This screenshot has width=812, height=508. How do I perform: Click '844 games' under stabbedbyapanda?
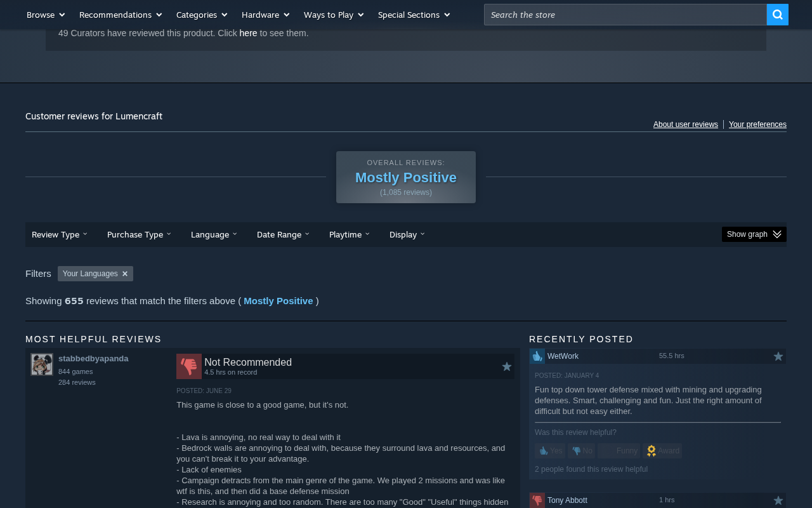tap(75, 371)
